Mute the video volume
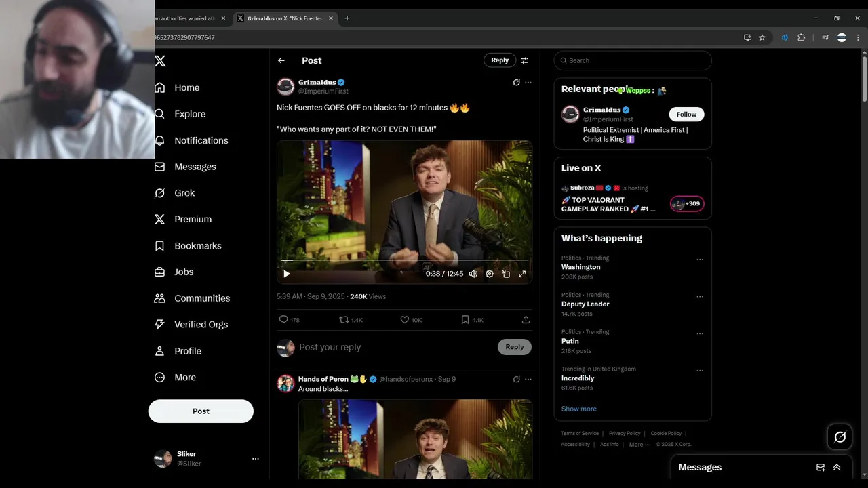The width and height of the screenshot is (868, 488). pyautogui.click(x=473, y=274)
